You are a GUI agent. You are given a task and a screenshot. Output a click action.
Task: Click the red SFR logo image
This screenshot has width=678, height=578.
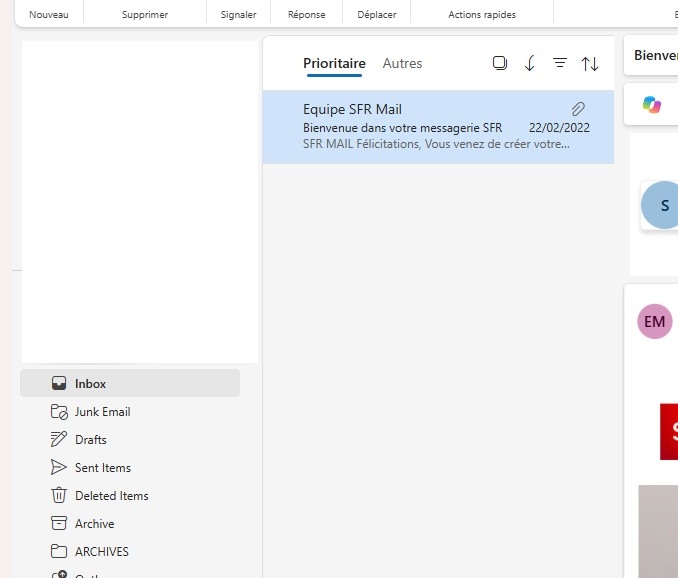pyautogui.click(x=669, y=432)
